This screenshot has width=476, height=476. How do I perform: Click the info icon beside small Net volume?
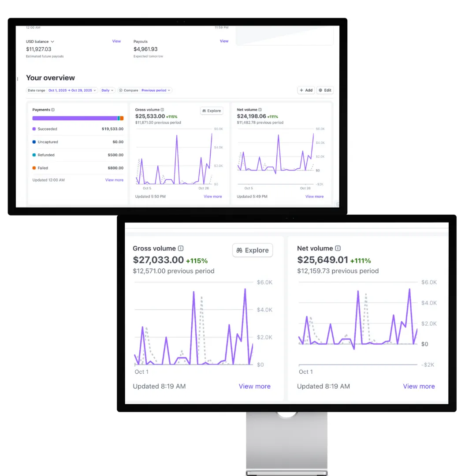point(260,110)
